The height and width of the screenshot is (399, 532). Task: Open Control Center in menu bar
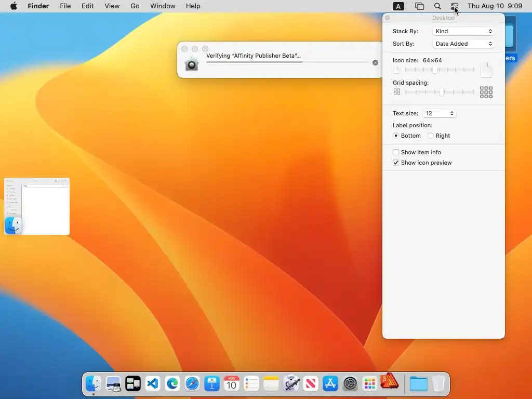(x=454, y=6)
